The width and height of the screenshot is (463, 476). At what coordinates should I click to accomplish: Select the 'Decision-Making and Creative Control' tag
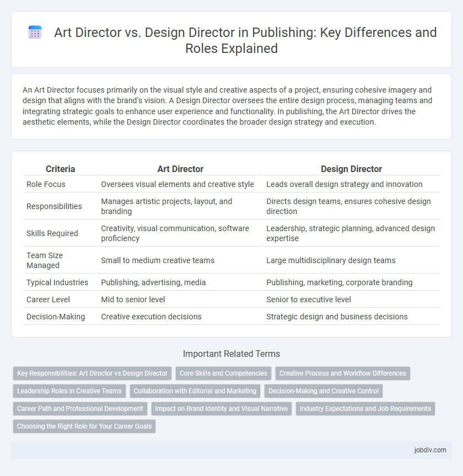[324, 391]
